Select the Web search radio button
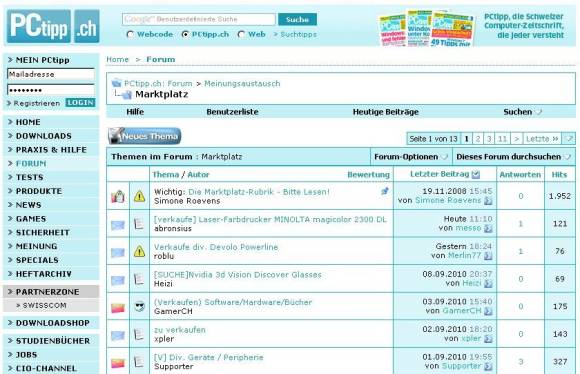 [241, 34]
